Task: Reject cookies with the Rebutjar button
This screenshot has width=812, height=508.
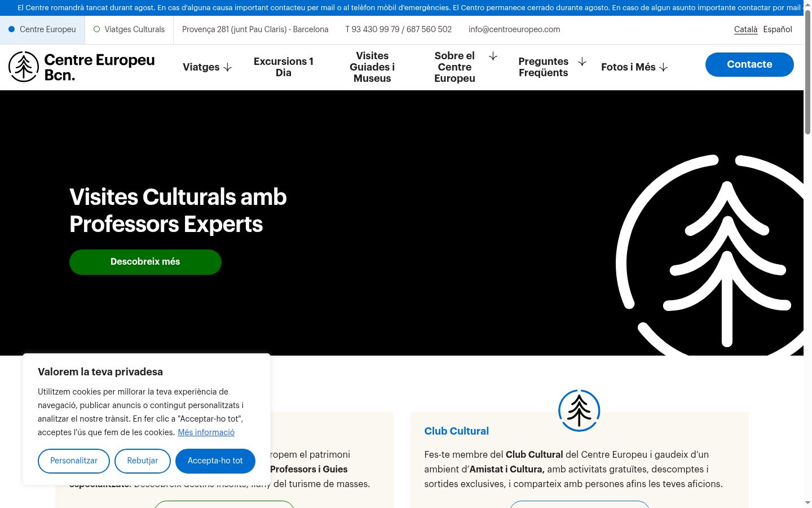Action: click(x=143, y=461)
